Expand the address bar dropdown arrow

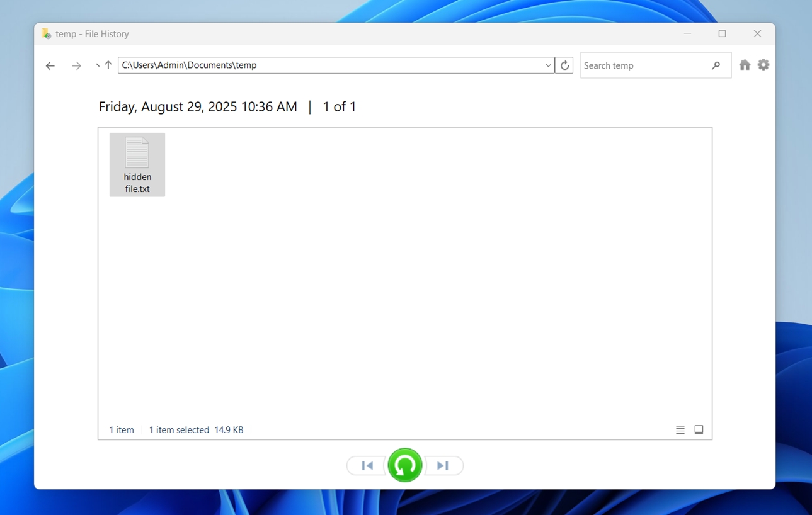coord(548,65)
